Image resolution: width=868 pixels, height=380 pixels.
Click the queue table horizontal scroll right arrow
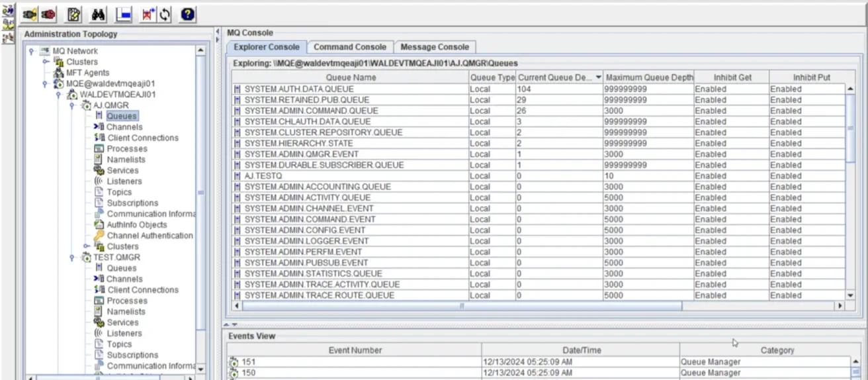[x=840, y=306]
